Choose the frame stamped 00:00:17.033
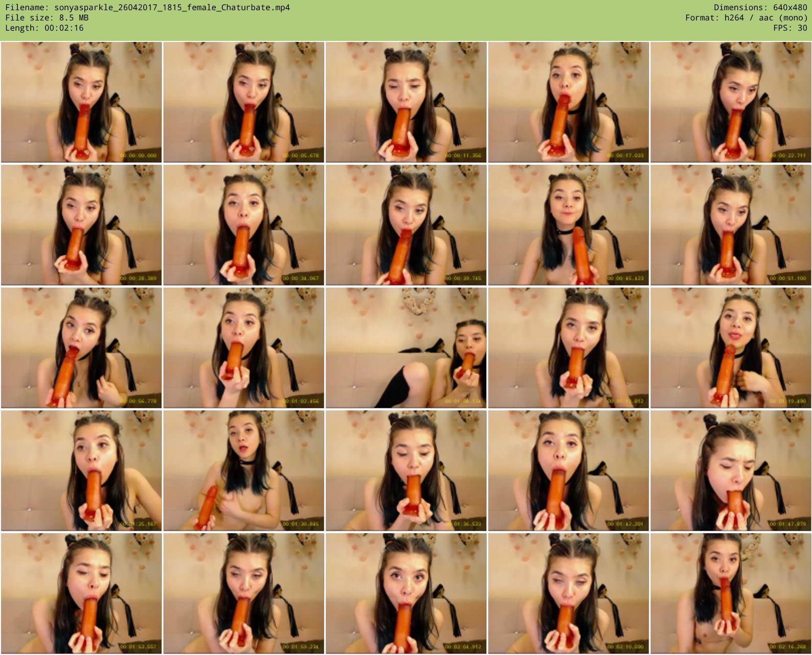This screenshot has height=655, width=812. click(568, 102)
